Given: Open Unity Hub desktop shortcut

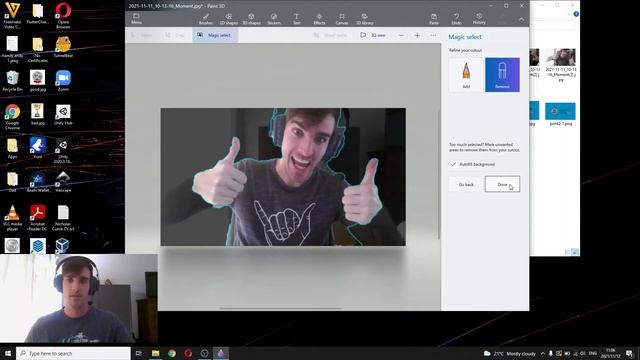Looking at the screenshot, I should click(63, 114).
